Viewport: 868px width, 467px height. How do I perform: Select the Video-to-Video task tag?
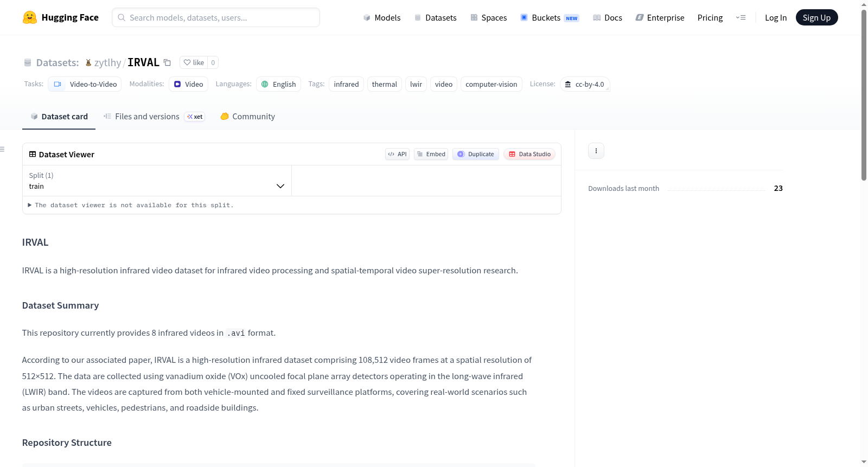point(85,84)
